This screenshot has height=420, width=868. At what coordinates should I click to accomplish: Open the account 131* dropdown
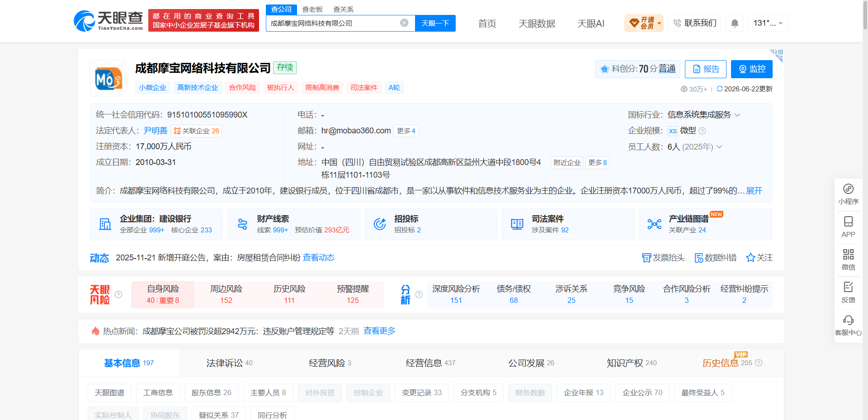769,23
